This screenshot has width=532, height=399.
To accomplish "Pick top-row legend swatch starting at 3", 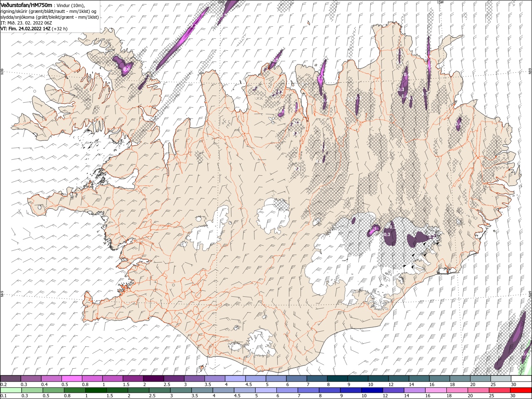I will (194, 379).
